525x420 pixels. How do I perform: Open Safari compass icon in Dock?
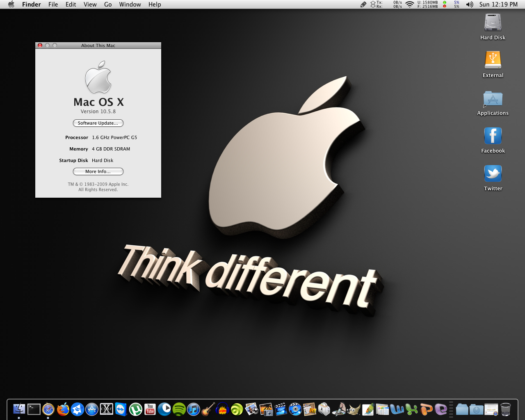click(x=48, y=409)
